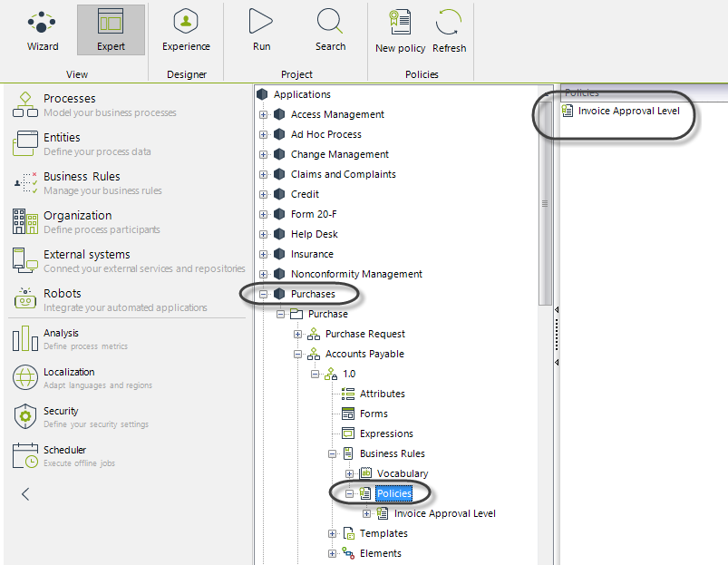
Task: Refresh the policies list
Action: [449, 32]
